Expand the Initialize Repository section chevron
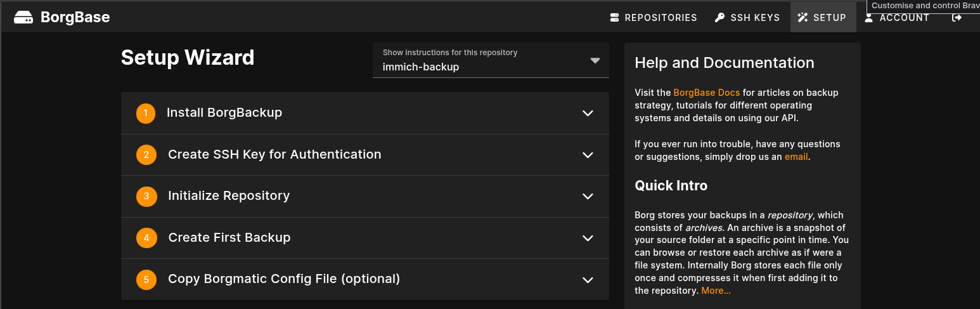 click(x=588, y=196)
